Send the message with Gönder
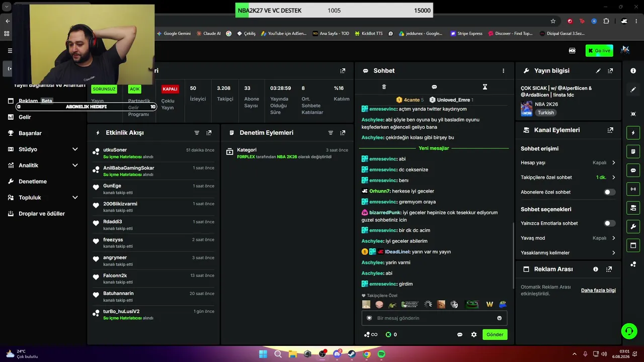 coord(495,334)
